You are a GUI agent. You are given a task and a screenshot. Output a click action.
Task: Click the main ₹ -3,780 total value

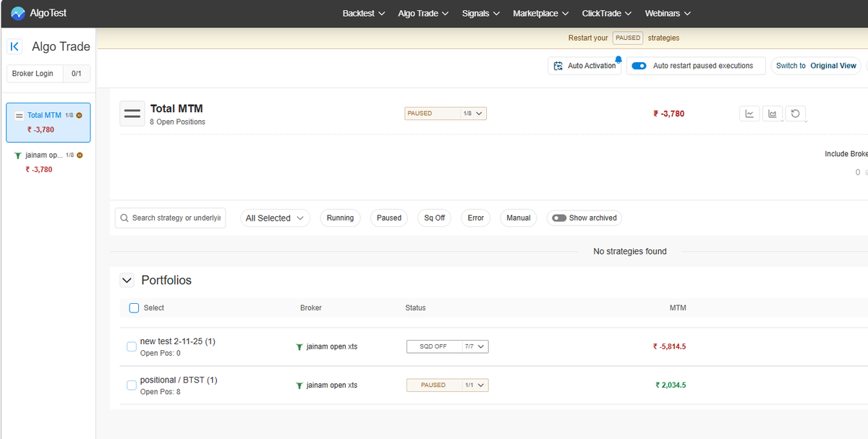click(x=668, y=114)
